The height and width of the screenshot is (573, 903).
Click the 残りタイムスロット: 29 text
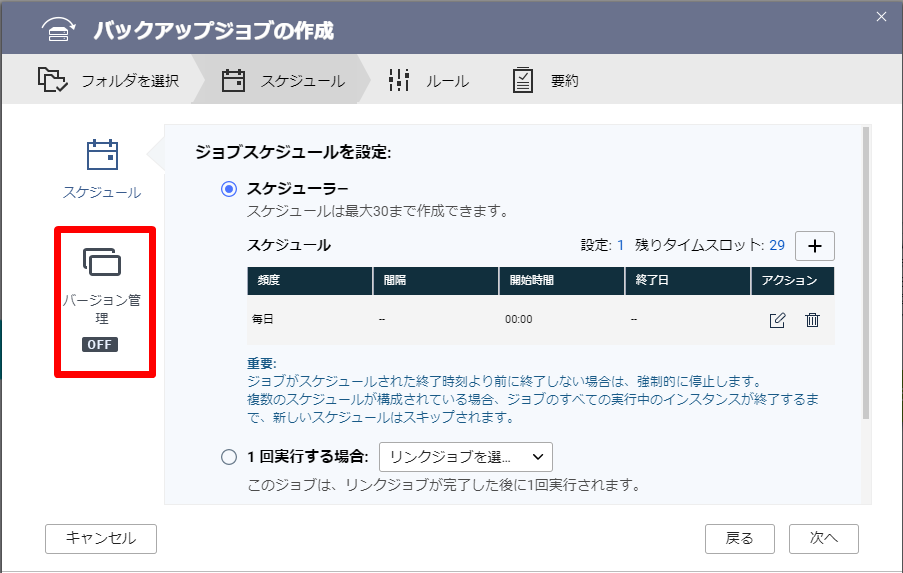click(x=710, y=245)
